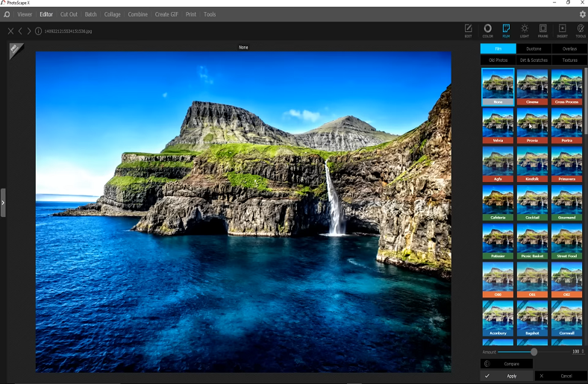Apply the Kinfolk film preset

[532, 164]
